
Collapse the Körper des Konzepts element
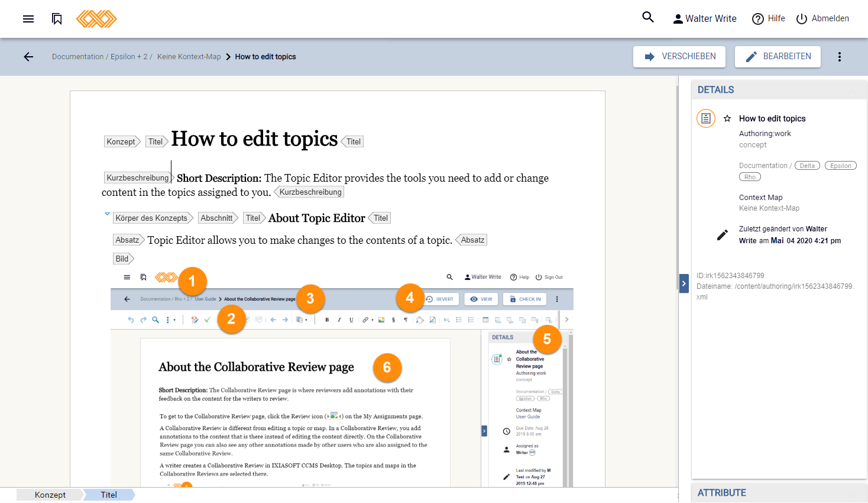pyautogui.click(x=107, y=214)
